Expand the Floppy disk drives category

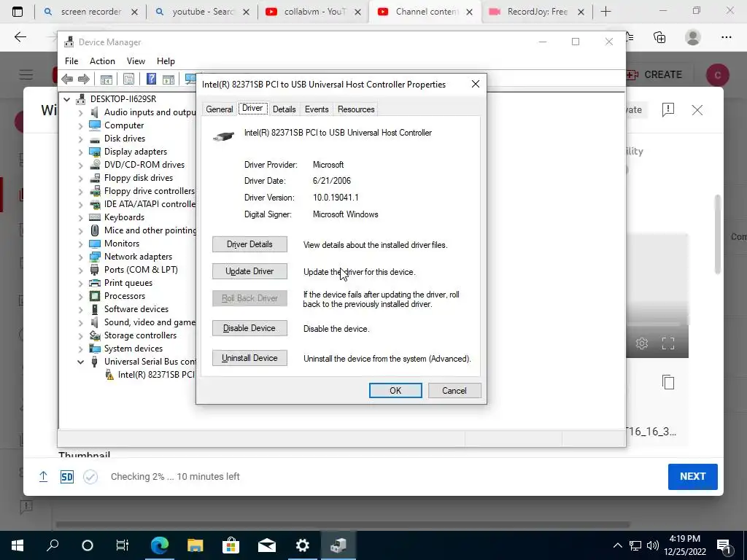click(x=80, y=178)
